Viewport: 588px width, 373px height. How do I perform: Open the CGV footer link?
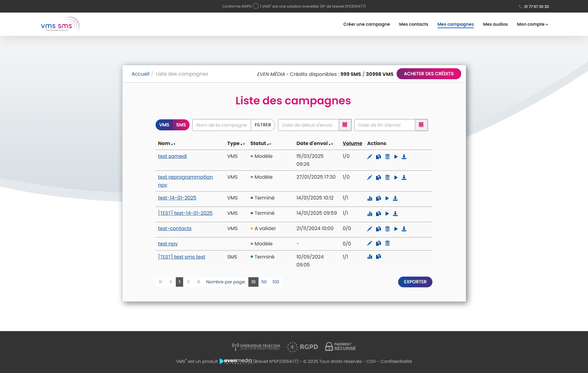pos(371,361)
